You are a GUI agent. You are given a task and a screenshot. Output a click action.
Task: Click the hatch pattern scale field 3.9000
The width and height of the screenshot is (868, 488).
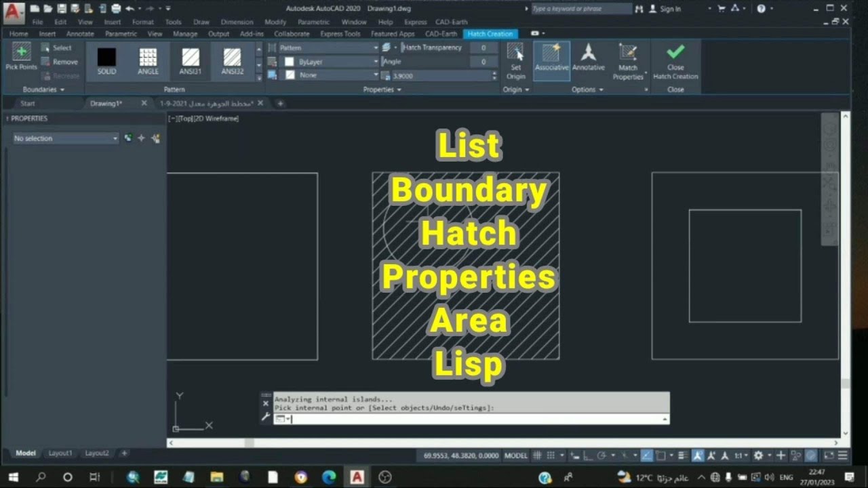(441, 76)
